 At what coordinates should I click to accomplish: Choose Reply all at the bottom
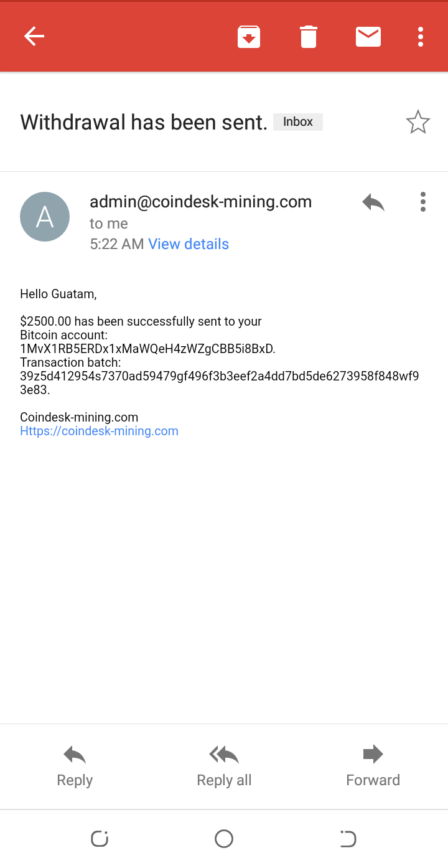[x=224, y=767]
